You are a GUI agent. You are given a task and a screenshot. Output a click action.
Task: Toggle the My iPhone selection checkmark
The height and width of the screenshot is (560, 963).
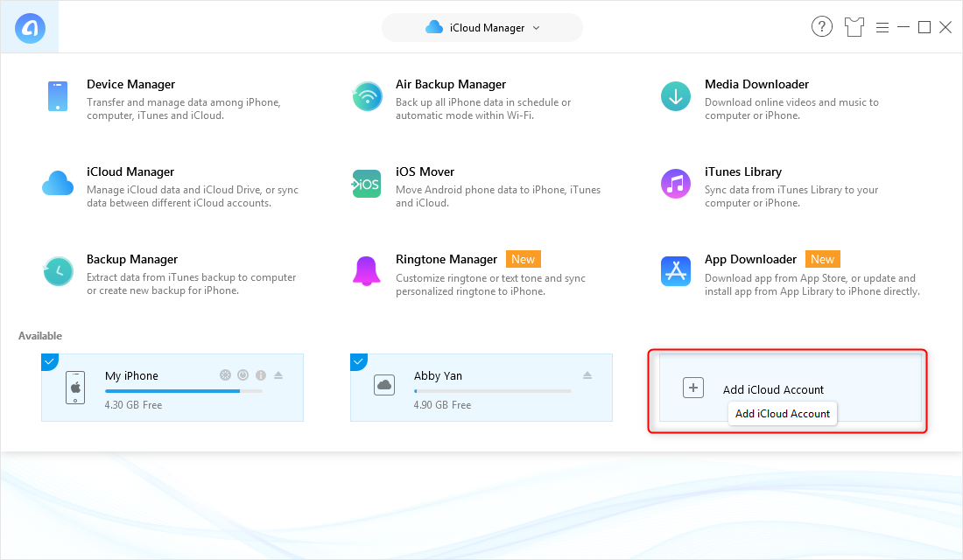(x=48, y=361)
